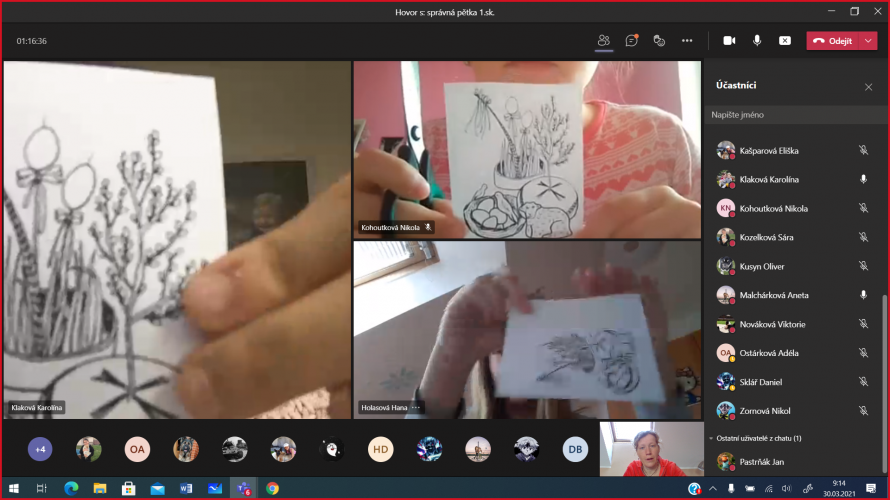
Task: Click muted mic icon for Kohoutková Nikola
Action: (x=863, y=208)
